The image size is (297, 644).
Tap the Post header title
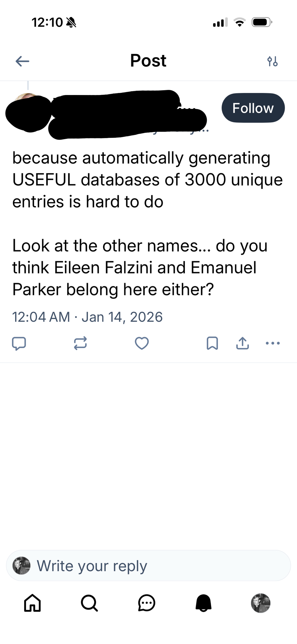click(x=148, y=61)
